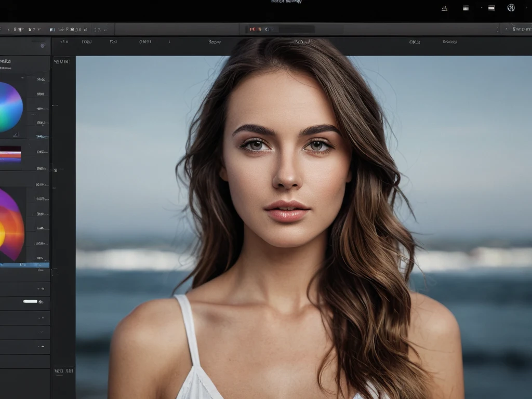The height and width of the screenshot is (399, 532).
Task: Click the label at the canvas bottom-left corner
Action: (x=63, y=371)
